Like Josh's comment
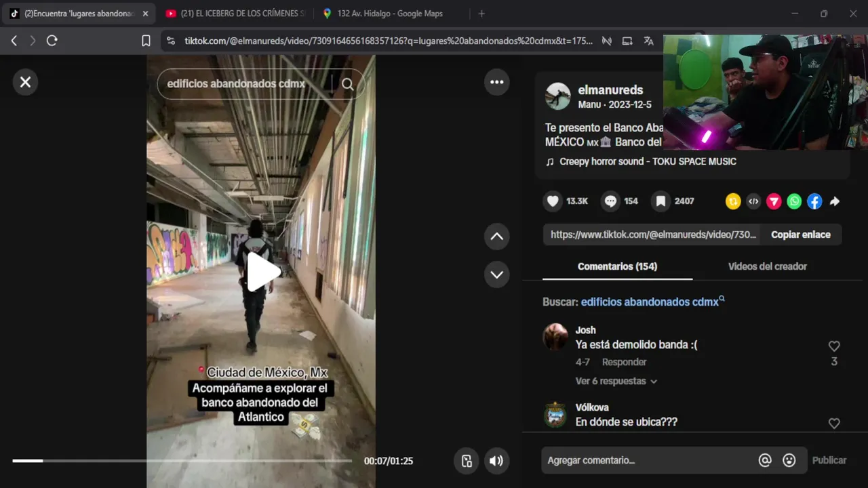 point(834,346)
